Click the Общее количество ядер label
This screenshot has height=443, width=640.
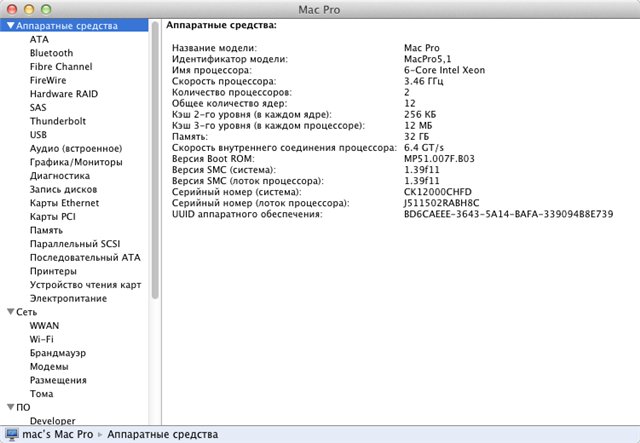(229, 103)
